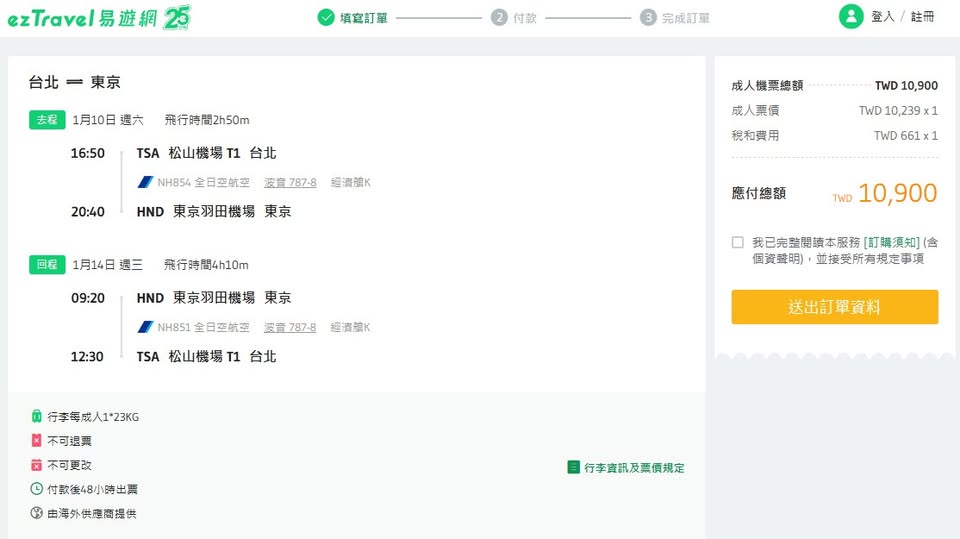Click the clock icon beside 付款後48小時出票
Screen dimensions: 960x539
(37, 489)
